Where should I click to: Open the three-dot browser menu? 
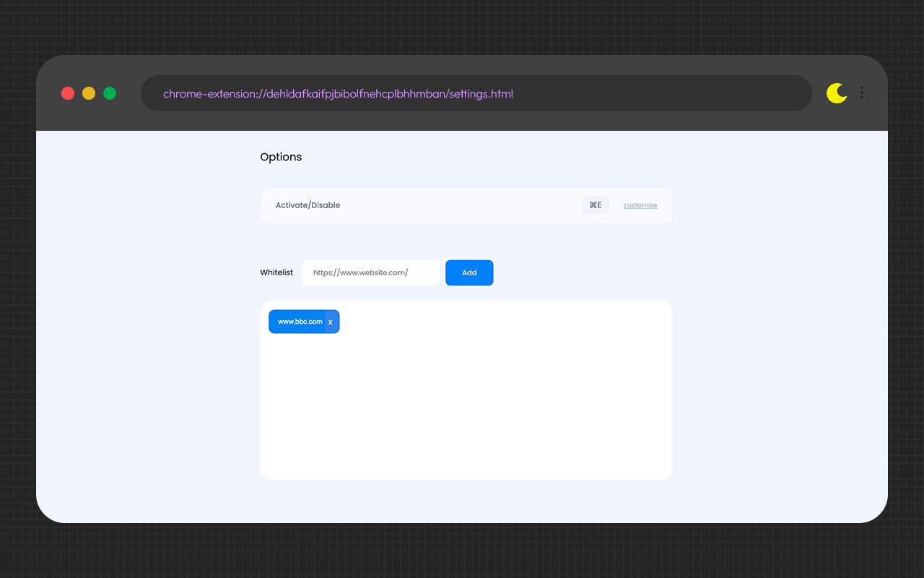click(x=862, y=93)
